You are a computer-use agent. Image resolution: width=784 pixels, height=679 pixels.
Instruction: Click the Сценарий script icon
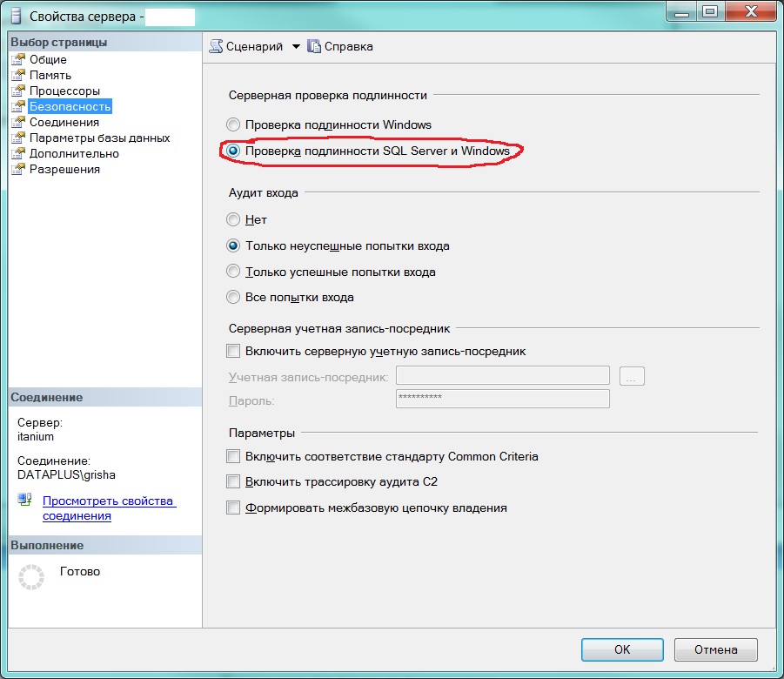point(216,46)
